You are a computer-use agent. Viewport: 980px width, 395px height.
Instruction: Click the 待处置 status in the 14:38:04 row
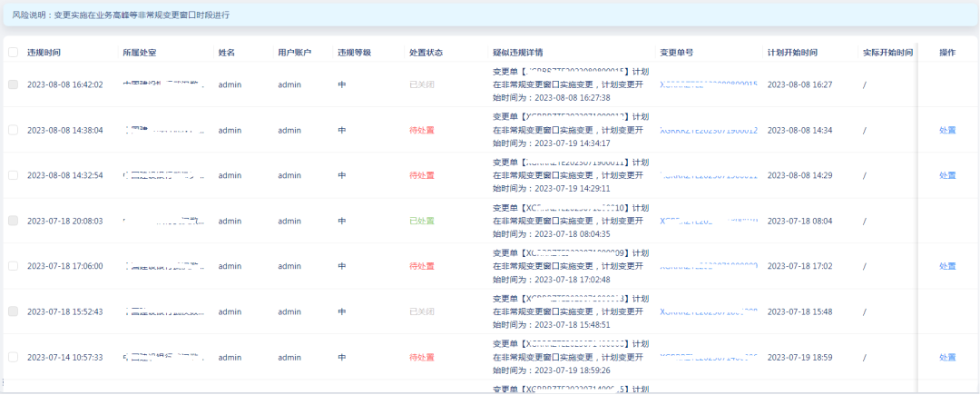click(x=422, y=130)
